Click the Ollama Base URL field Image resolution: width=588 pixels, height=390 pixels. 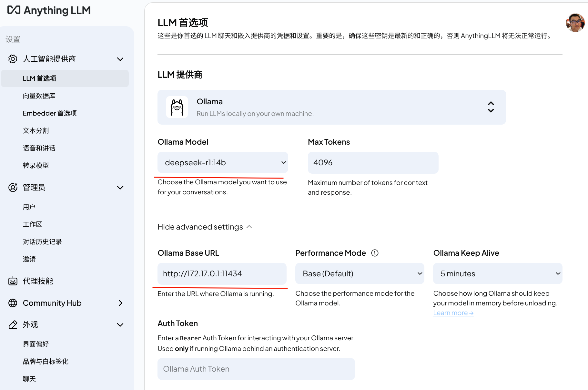pos(222,274)
